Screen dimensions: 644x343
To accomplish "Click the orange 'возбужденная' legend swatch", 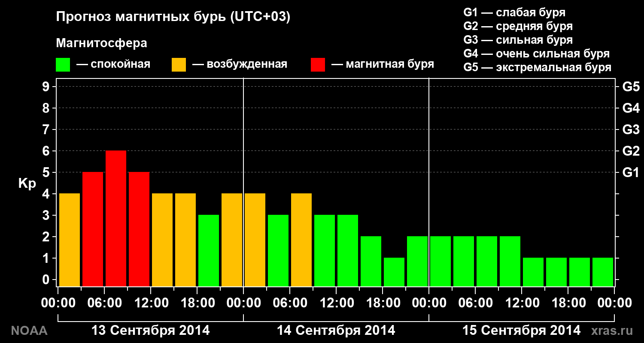I will click(179, 65).
